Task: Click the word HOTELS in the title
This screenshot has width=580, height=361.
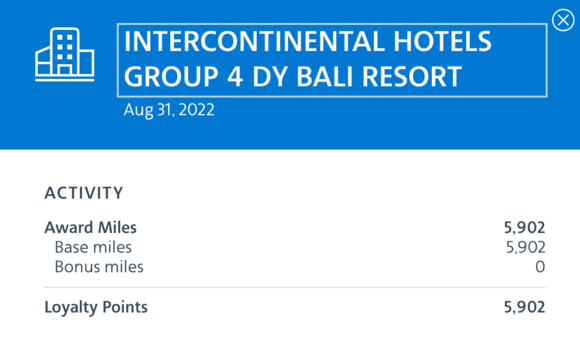Action: coord(442,42)
